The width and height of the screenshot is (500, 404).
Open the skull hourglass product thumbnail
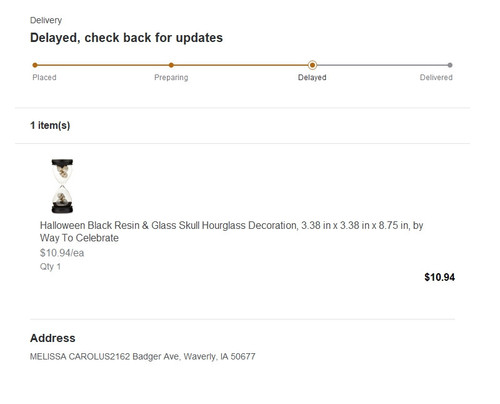tap(62, 186)
